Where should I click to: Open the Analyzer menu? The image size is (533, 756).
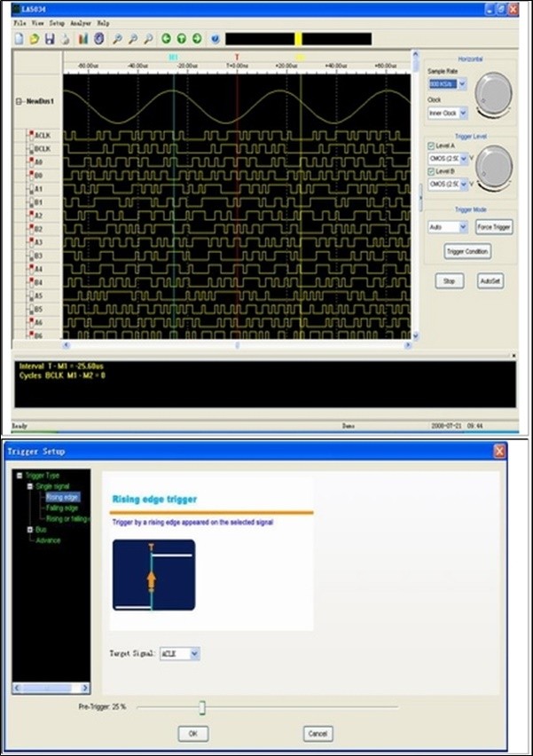point(80,21)
